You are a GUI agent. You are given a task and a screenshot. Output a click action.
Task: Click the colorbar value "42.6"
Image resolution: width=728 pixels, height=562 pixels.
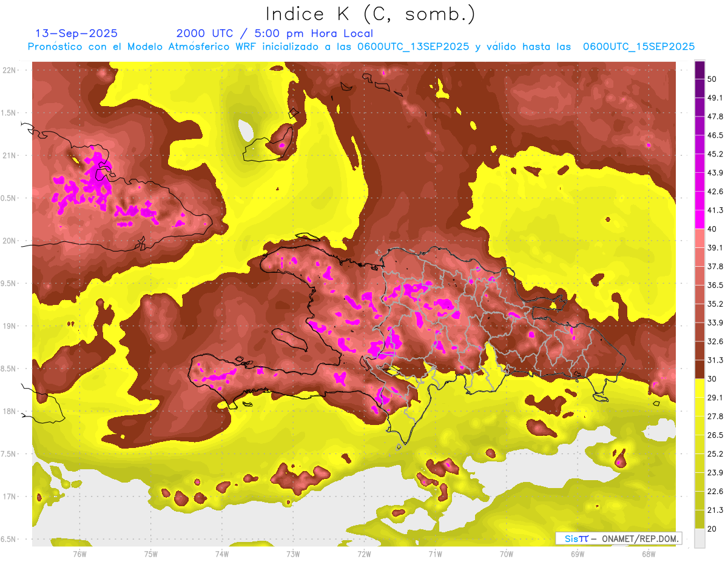pos(715,192)
